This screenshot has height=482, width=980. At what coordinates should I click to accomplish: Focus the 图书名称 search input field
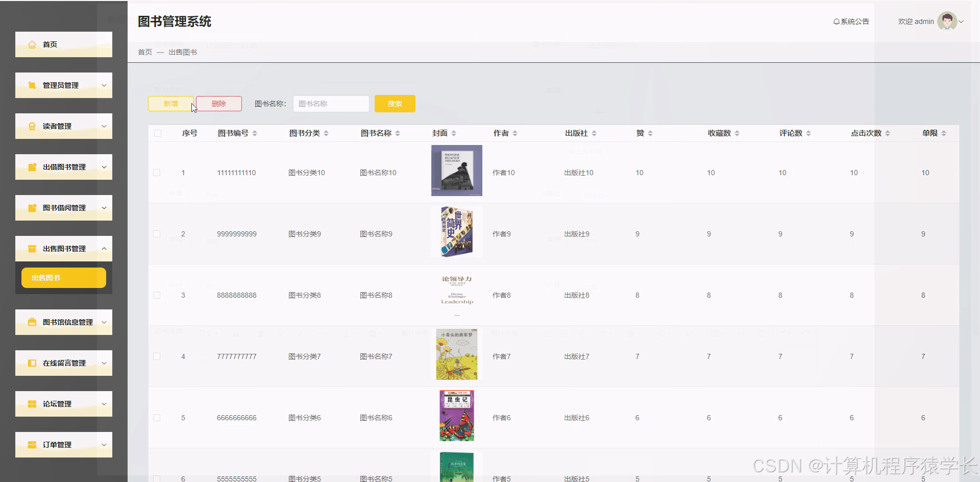coord(331,104)
